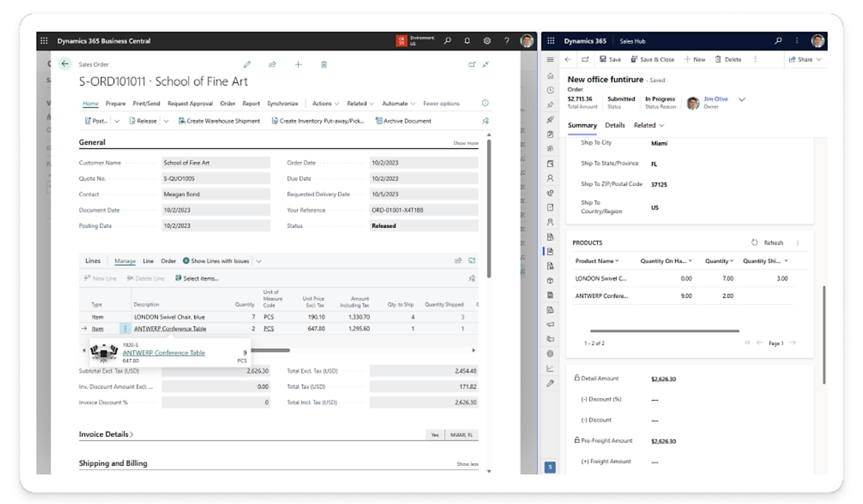The image size is (863, 504).
Task: Click the notification bell in Business Central
Action: [467, 41]
